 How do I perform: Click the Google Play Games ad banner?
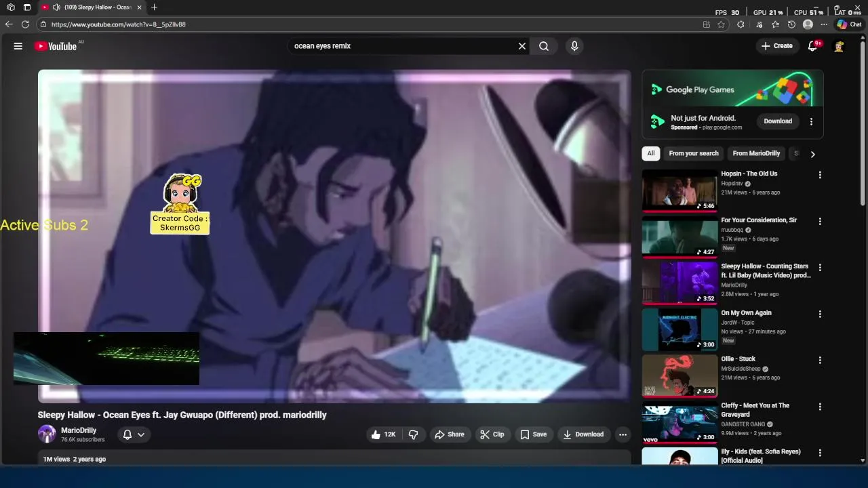[x=733, y=88]
